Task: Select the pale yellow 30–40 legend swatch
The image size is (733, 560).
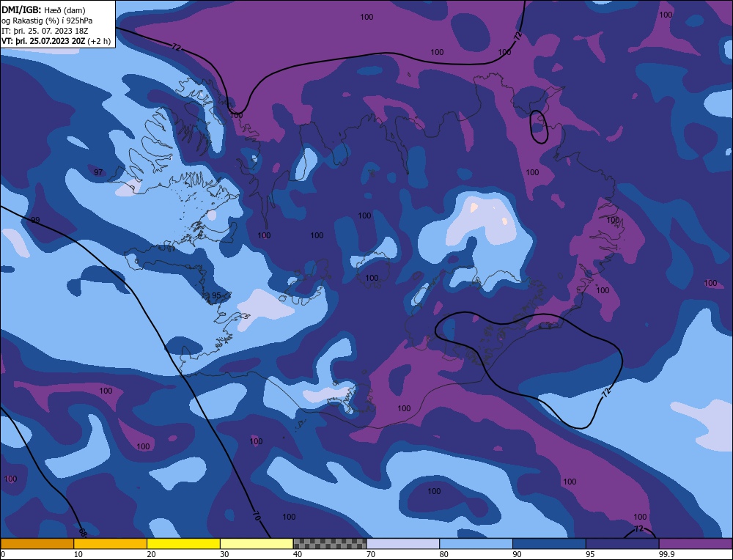Action: tap(257, 544)
